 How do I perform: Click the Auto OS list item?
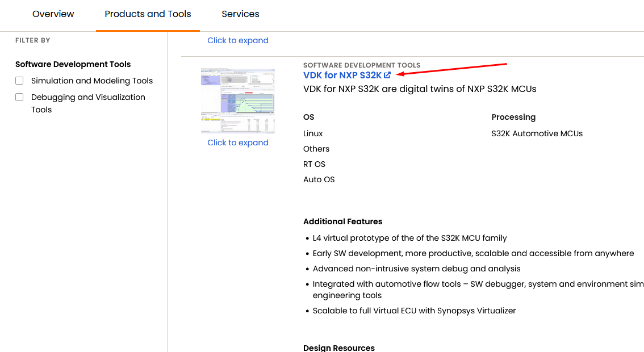(x=319, y=179)
